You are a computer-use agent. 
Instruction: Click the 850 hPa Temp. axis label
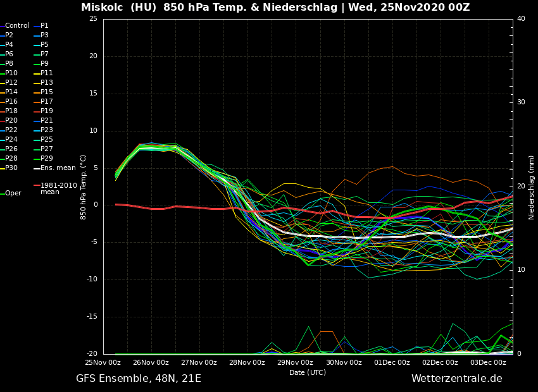click(83, 187)
